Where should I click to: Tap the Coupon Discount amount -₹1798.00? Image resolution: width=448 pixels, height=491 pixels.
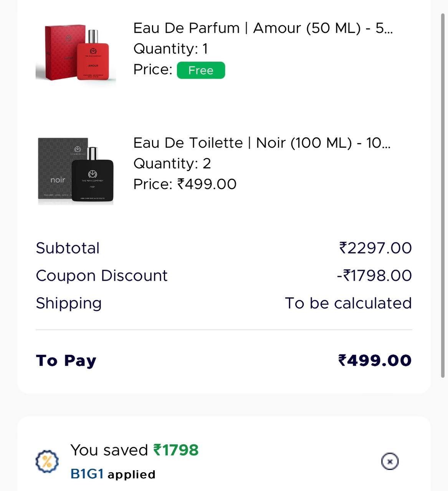coord(374,275)
